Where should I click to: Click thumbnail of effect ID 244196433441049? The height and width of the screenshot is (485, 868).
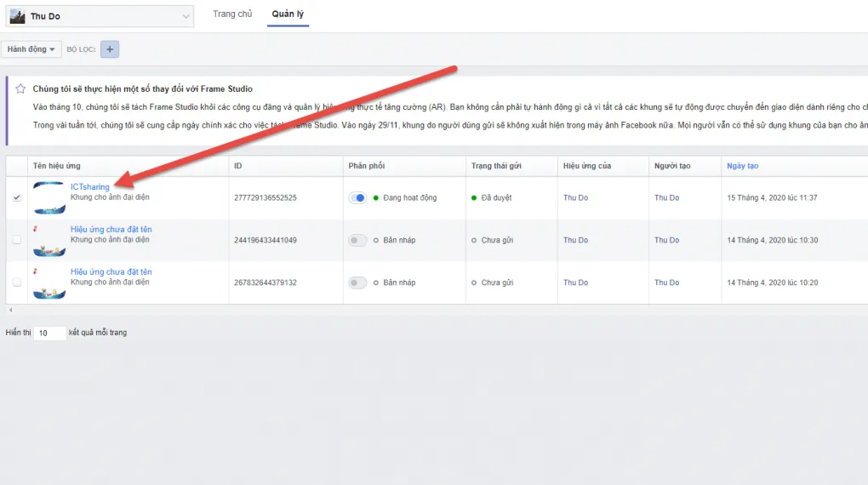(49, 241)
